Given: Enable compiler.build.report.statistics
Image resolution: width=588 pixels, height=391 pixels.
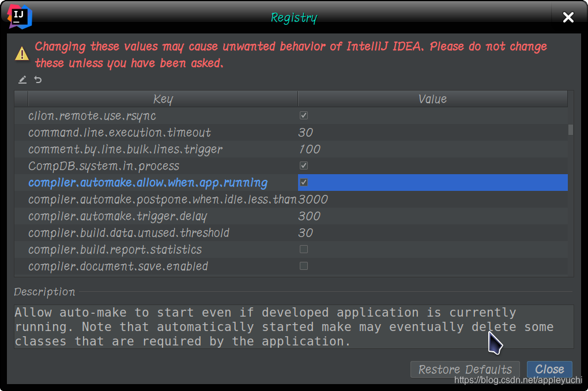Looking at the screenshot, I should pos(304,249).
